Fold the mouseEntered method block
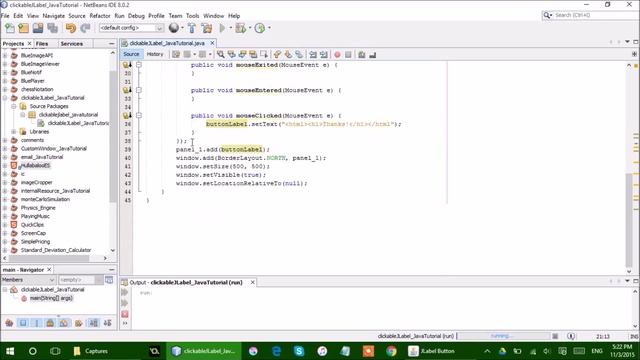 (x=139, y=90)
